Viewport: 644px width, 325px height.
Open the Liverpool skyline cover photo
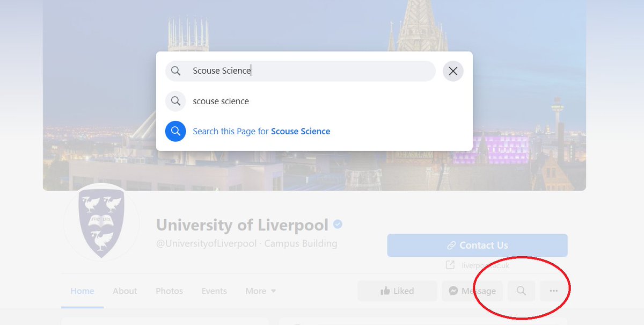point(314,95)
